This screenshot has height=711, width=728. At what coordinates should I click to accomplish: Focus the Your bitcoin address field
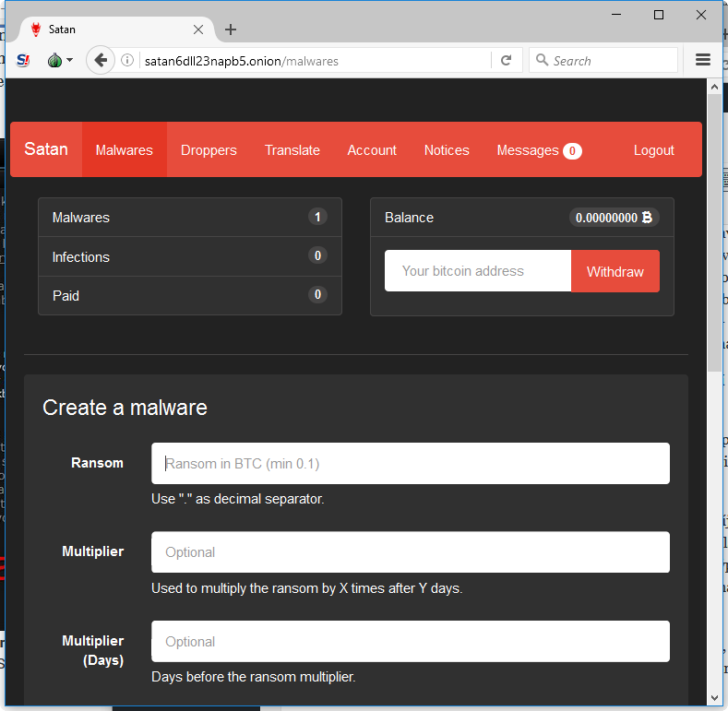478,271
